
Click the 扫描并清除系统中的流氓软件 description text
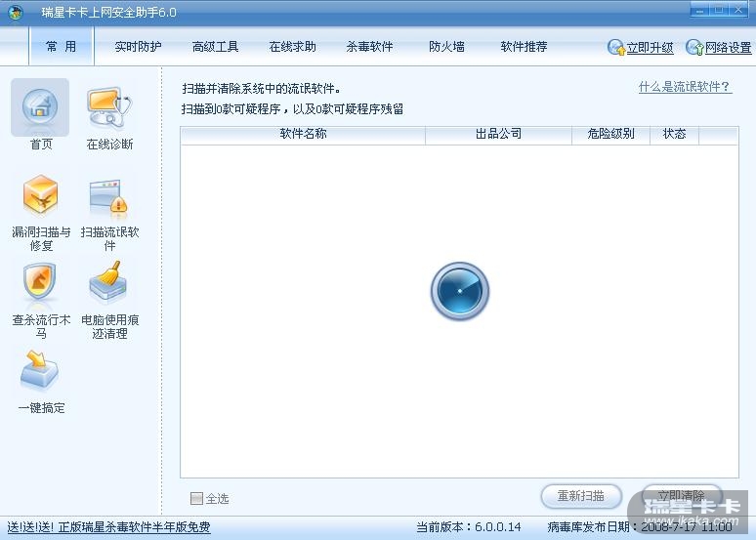[262, 89]
